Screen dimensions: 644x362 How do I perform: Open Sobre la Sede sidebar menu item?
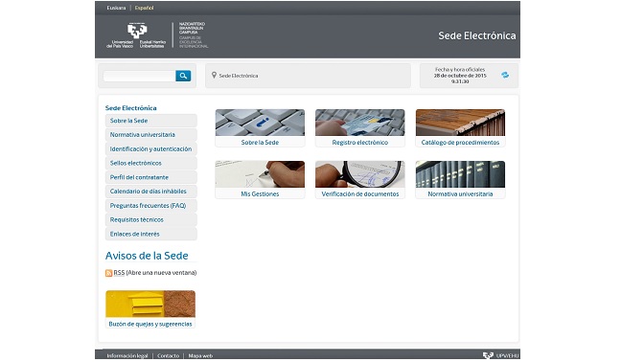(151, 121)
